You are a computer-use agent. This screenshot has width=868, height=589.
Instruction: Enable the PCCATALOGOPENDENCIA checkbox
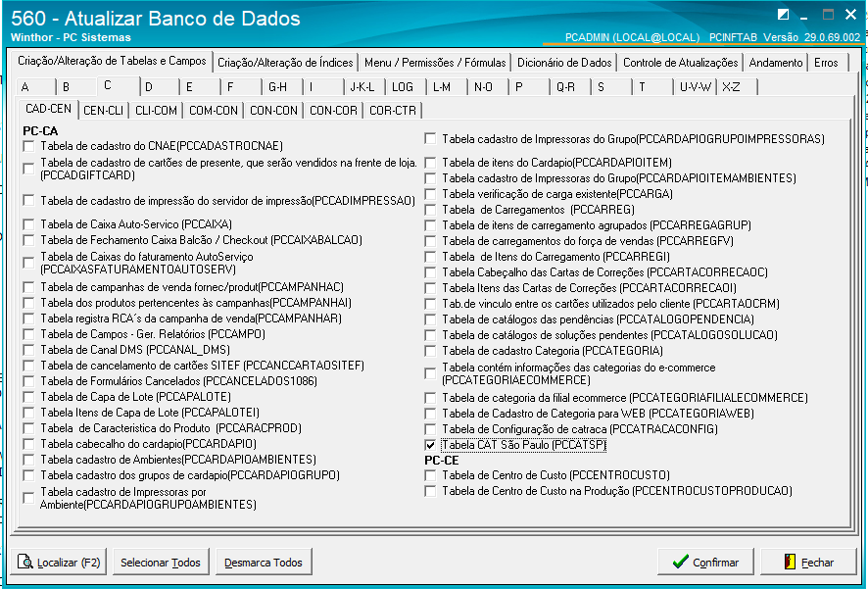pos(430,319)
